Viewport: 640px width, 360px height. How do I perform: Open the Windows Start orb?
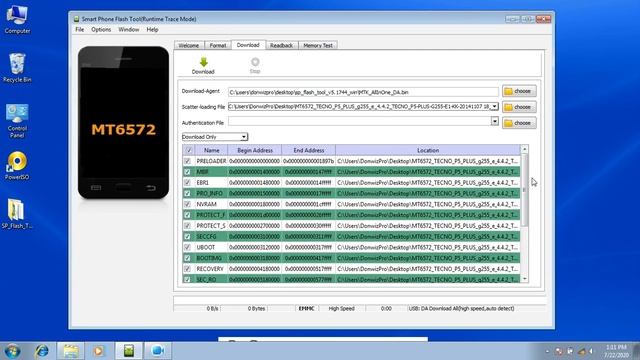tap(12, 351)
